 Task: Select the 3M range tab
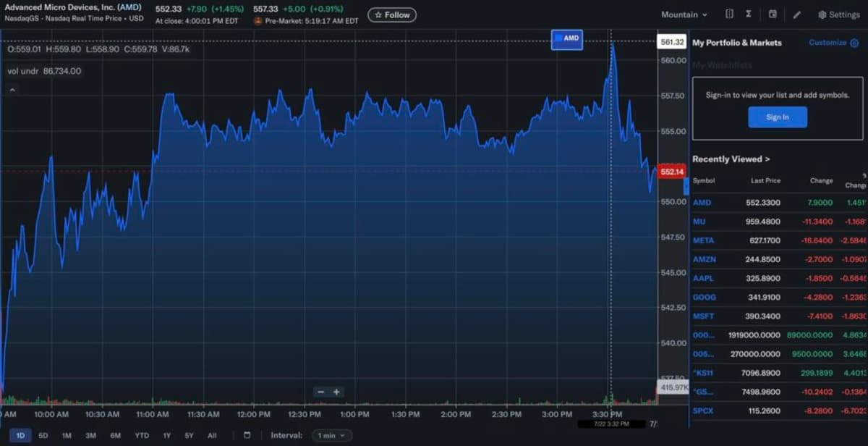pyautogui.click(x=90, y=435)
